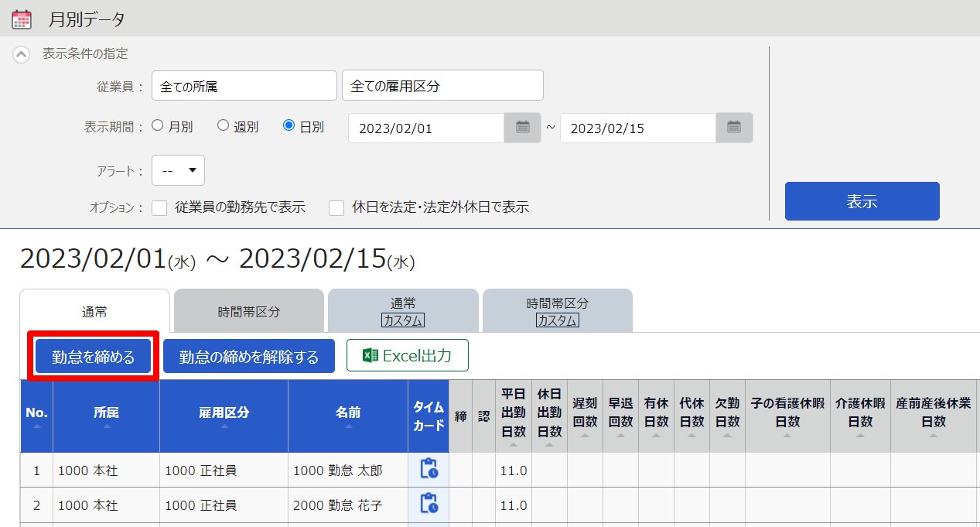Image resolution: width=980 pixels, height=527 pixels.
Task: Collapse the 表示条件の指定 section
Action: pos(22,54)
